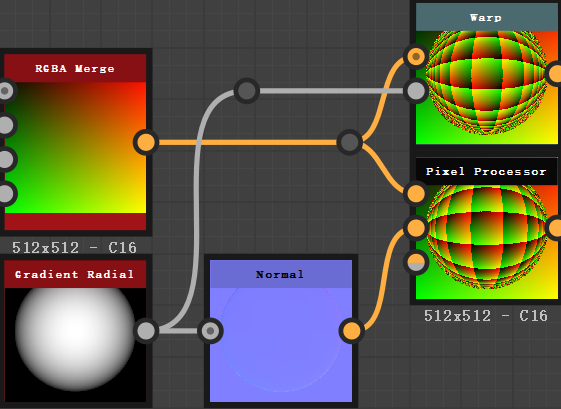Click the grey link reroute dot

[247, 91]
